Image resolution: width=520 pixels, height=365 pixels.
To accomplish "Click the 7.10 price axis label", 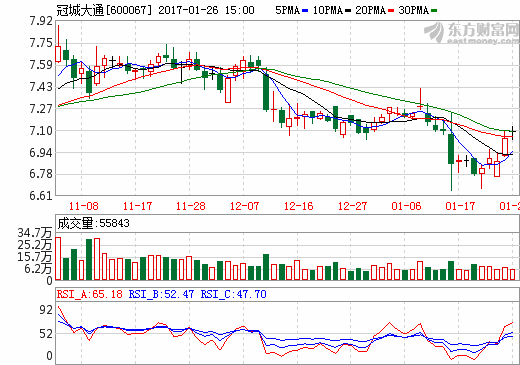I will tap(41, 131).
